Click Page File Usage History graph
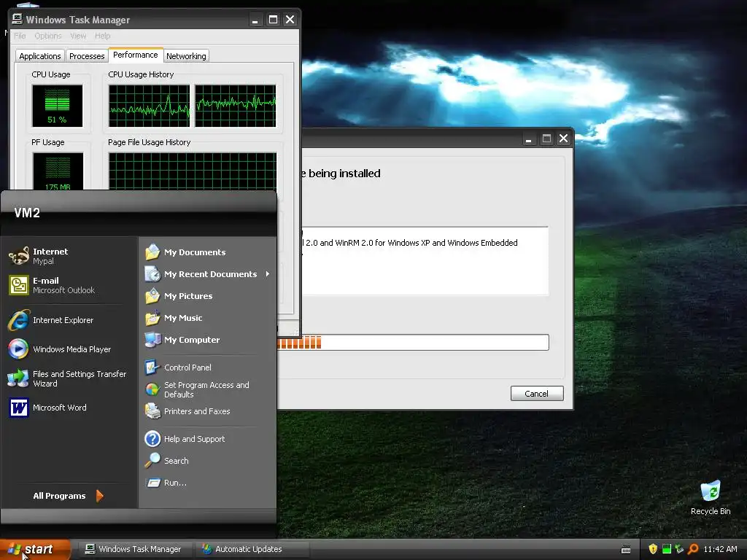This screenshot has width=747, height=560. (x=193, y=171)
